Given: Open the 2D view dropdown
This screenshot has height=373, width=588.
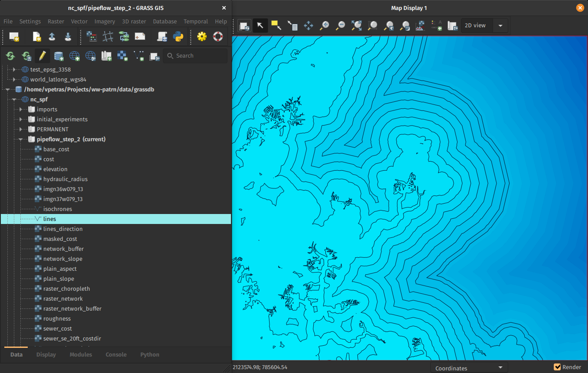Looking at the screenshot, I should pos(484,26).
